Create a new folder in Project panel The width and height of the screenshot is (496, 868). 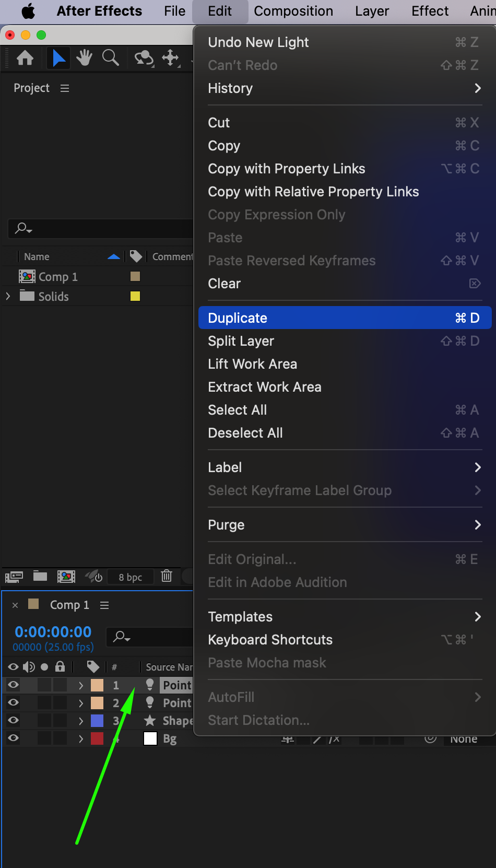click(40, 576)
